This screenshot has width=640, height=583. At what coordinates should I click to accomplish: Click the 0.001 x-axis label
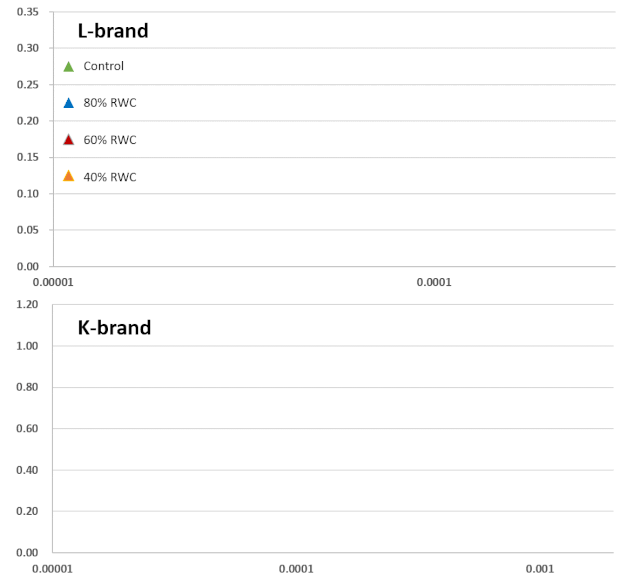[540, 569]
